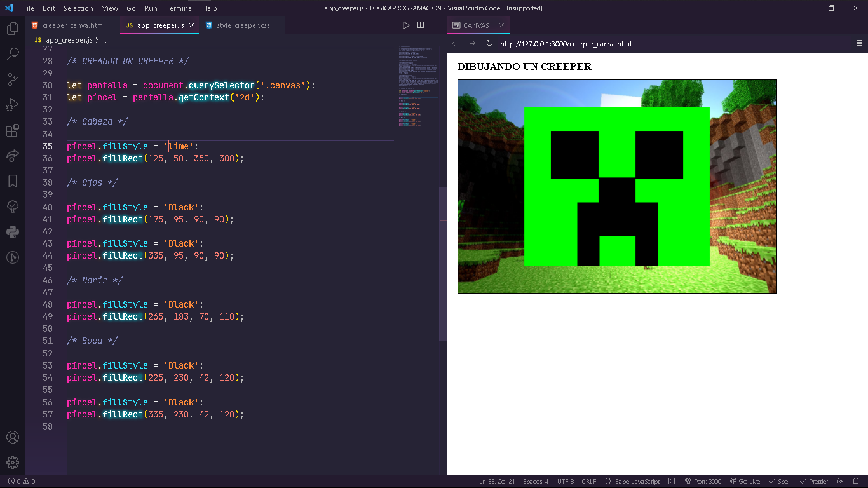Click the Port: 3000 status item

[x=703, y=482]
